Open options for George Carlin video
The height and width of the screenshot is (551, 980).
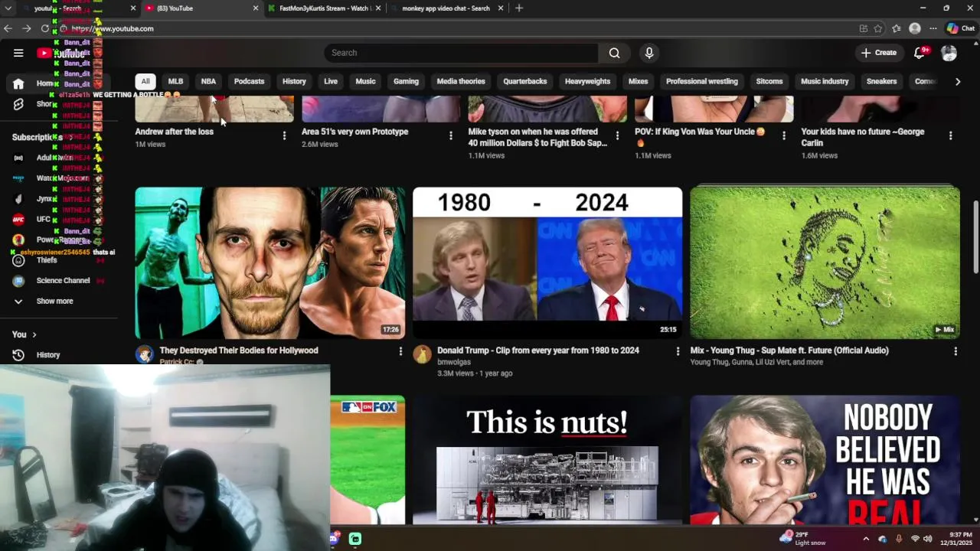click(x=951, y=135)
